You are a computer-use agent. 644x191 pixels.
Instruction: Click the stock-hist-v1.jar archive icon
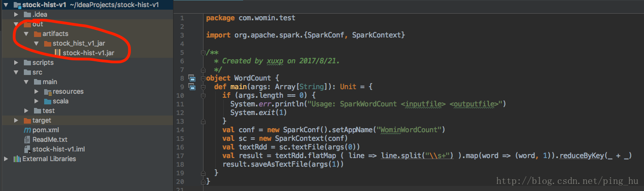click(57, 53)
